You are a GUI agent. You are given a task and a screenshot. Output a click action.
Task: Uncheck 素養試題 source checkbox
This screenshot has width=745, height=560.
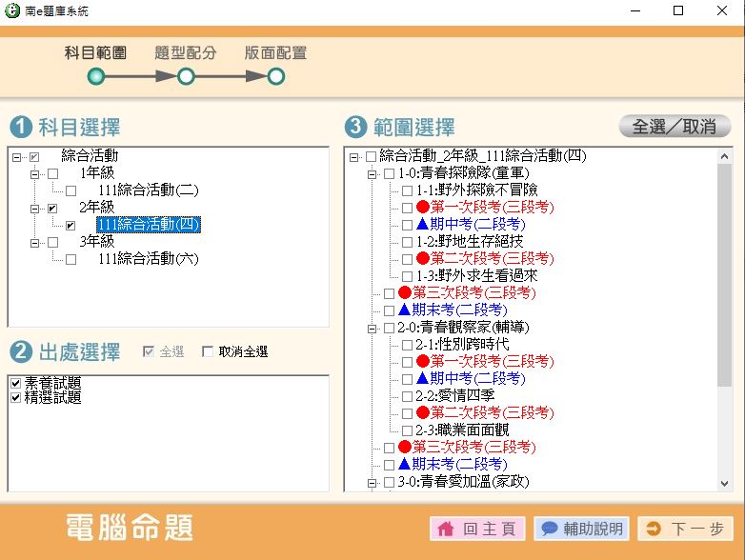[x=15, y=383]
